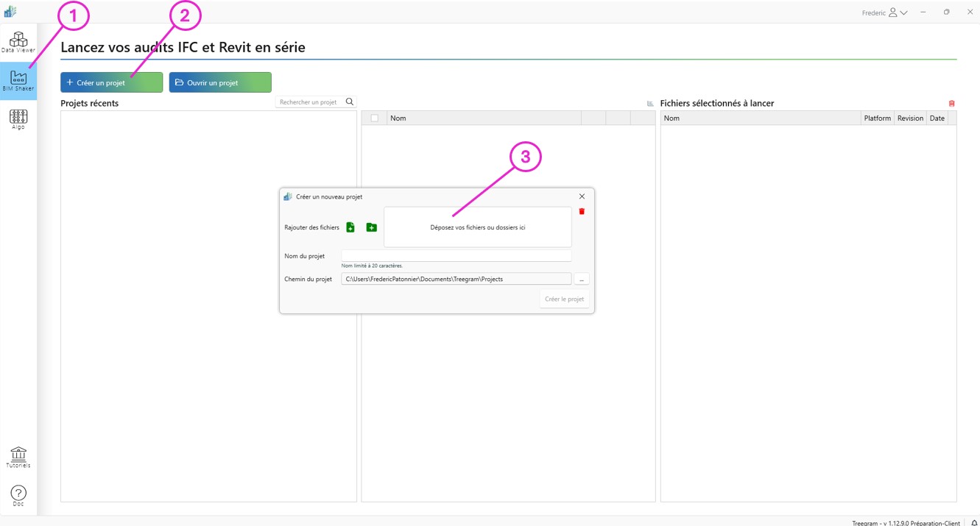The width and height of the screenshot is (980, 526).
Task: Open the Algo module
Action: 18,118
